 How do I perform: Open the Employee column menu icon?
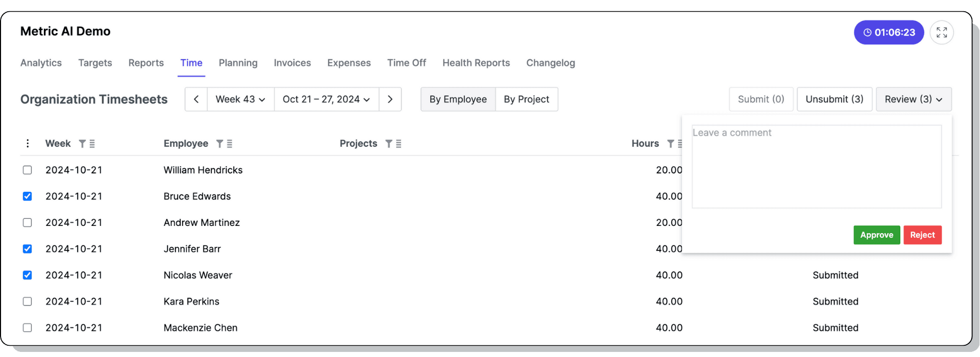[x=230, y=144]
